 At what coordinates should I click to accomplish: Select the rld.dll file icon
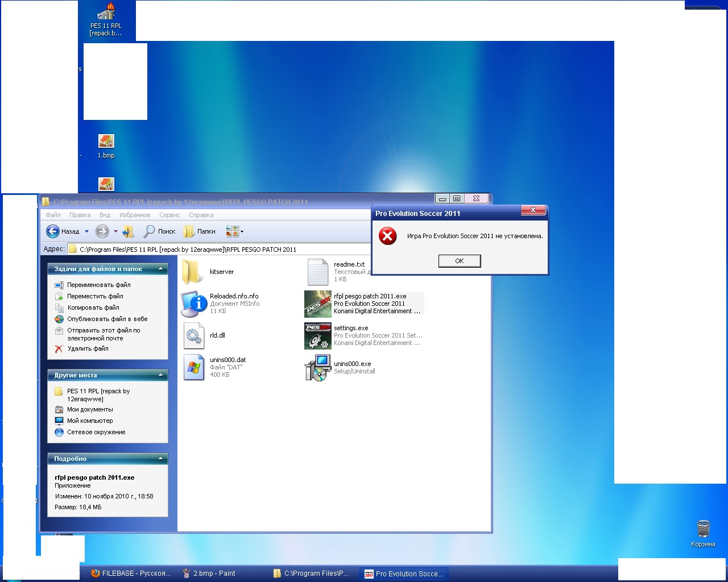click(194, 335)
